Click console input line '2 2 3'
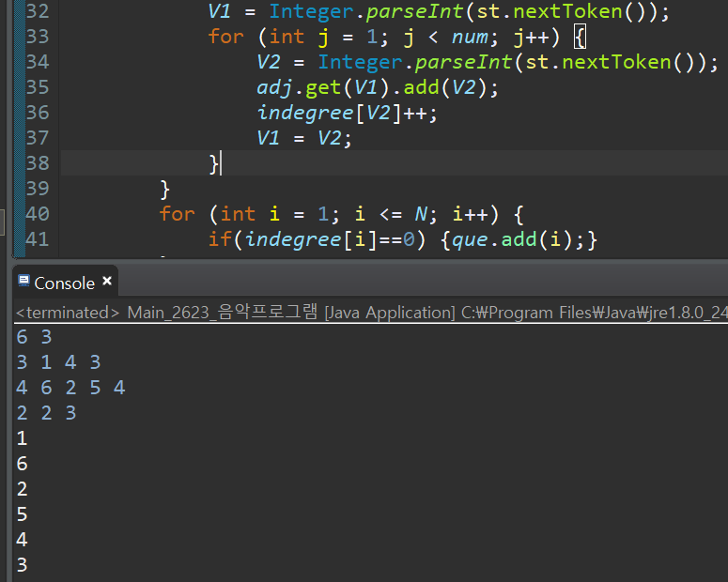This screenshot has width=728, height=582. coord(46,413)
